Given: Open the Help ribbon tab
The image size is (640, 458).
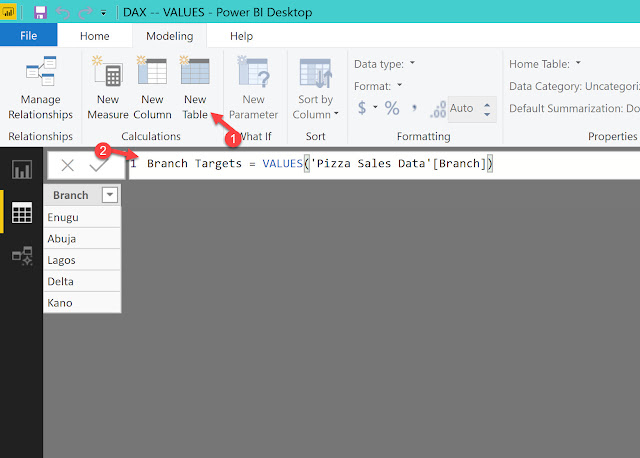Looking at the screenshot, I should coord(241,36).
